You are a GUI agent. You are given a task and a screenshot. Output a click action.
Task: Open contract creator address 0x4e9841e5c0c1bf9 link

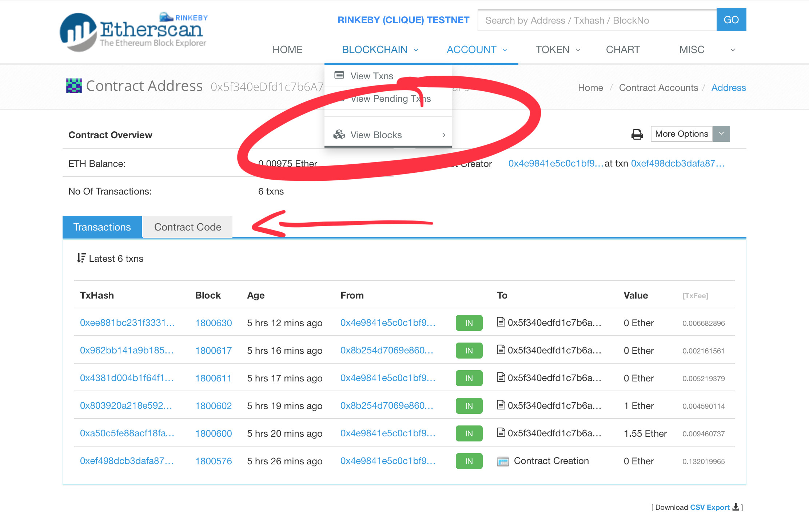point(556,163)
